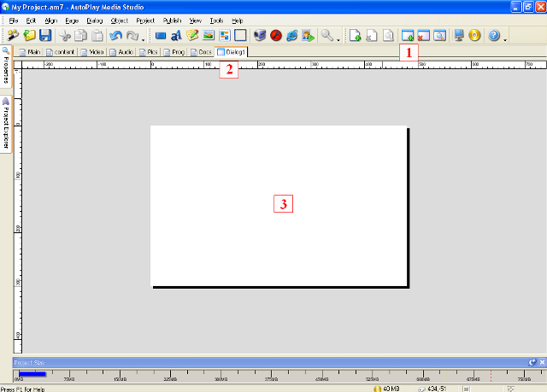Open the Publish menu
This screenshot has height=392, width=547.
click(171, 20)
